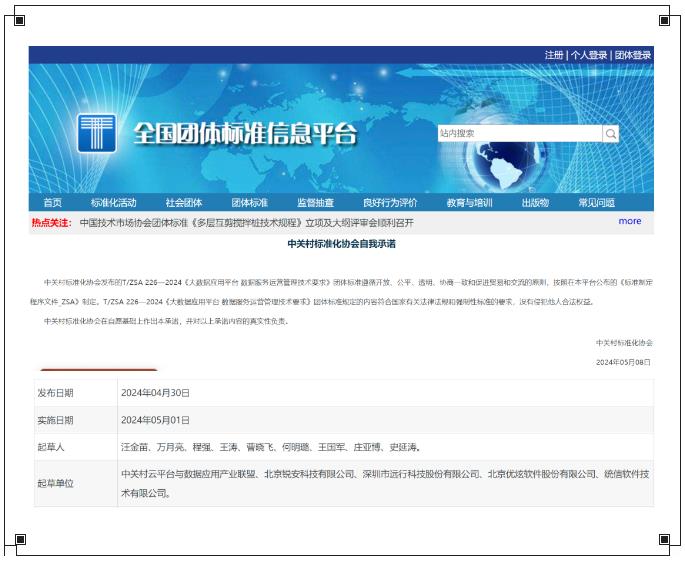This screenshot has height=561, width=685.
Task: Click the 团体登录 link
Action: pyautogui.click(x=632, y=55)
